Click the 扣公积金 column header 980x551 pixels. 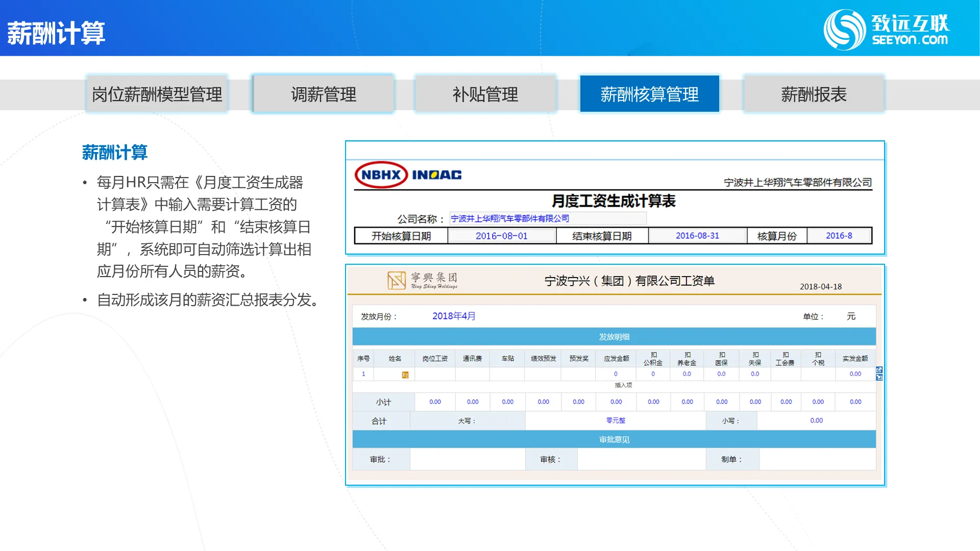(x=653, y=359)
